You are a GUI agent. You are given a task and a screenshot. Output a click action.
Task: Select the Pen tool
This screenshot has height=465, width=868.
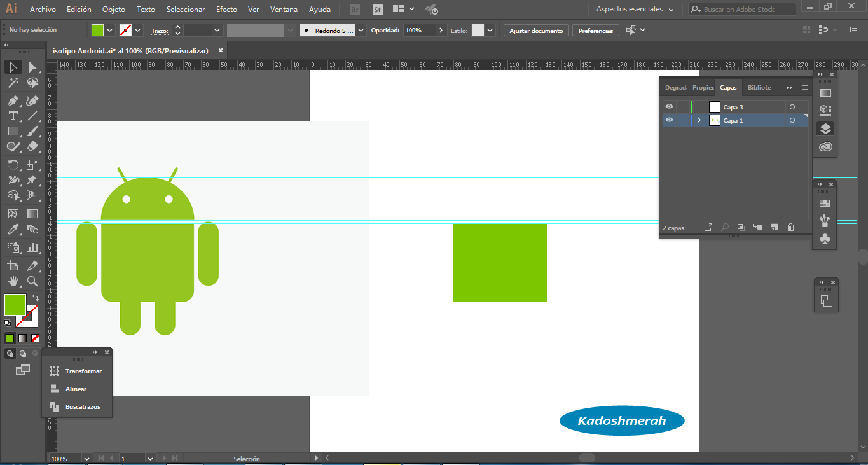click(13, 101)
